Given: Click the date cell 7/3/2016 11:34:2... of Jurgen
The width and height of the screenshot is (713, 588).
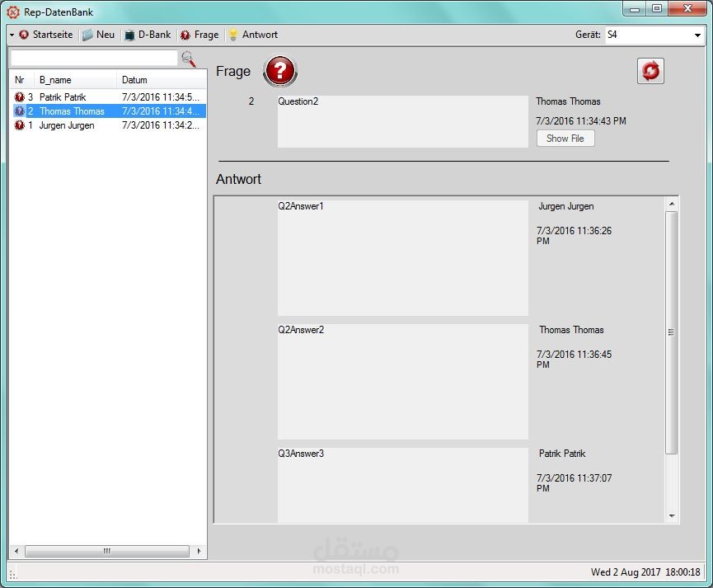Looking at the screenshot, I should click(161, 125).
